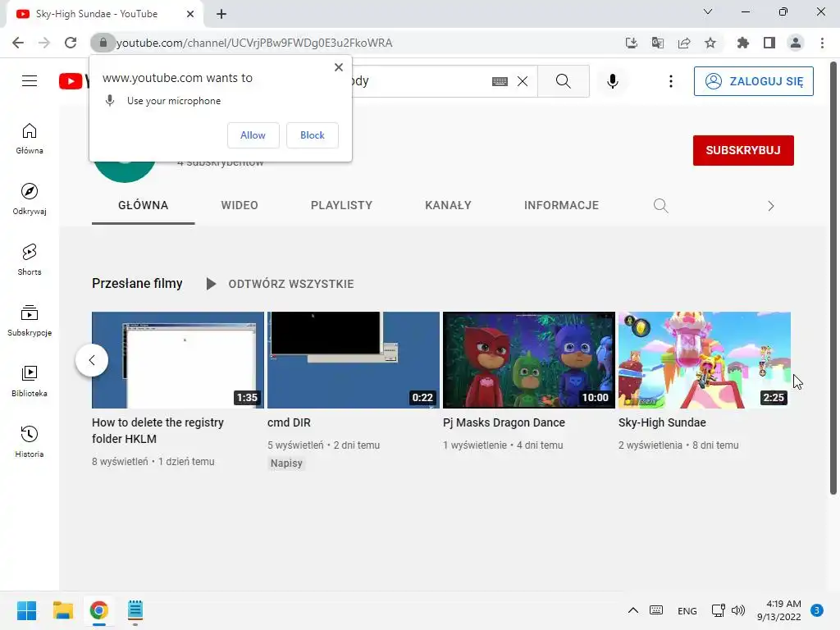Click the 'cmd DIR' video title
The width and height of the screenshot is (840, 630).
pos(289,422)
